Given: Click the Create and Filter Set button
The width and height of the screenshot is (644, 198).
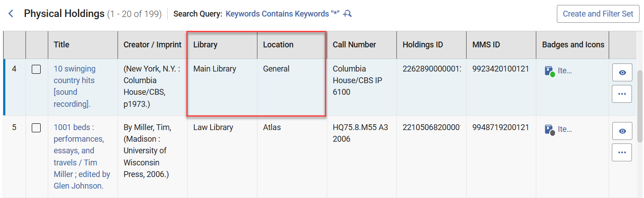Looking at the screenshot, I should coord(598,14).
